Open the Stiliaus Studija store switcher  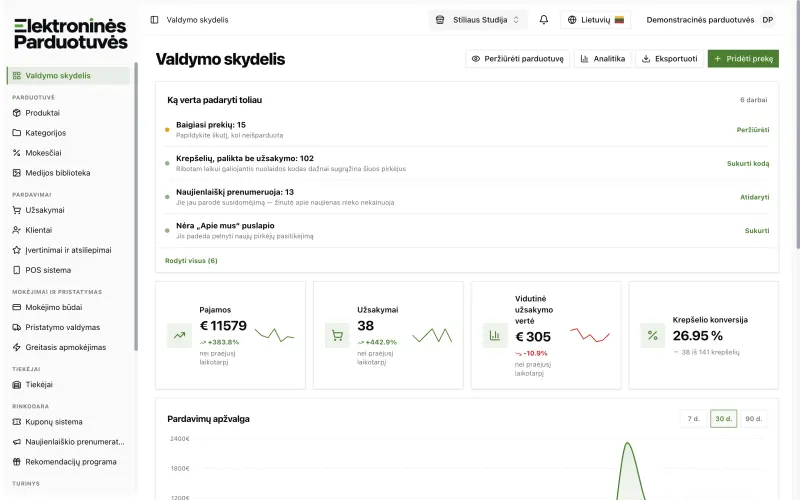[x=478, y=20]
